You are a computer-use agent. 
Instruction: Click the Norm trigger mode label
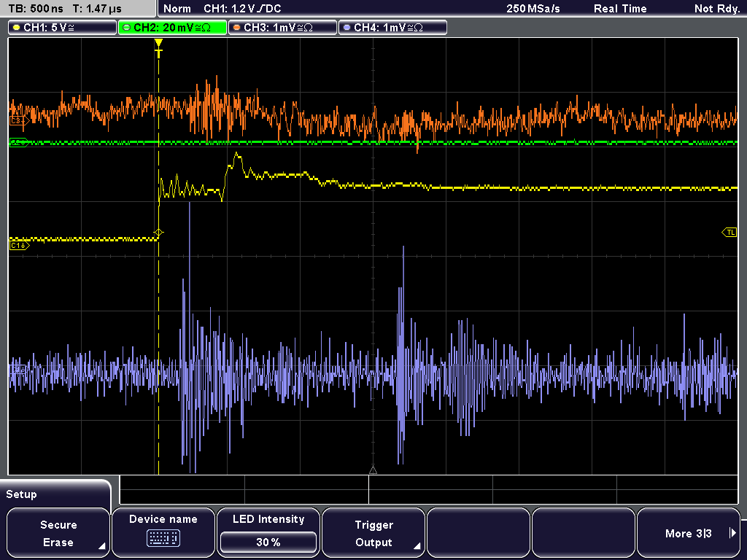177,9
